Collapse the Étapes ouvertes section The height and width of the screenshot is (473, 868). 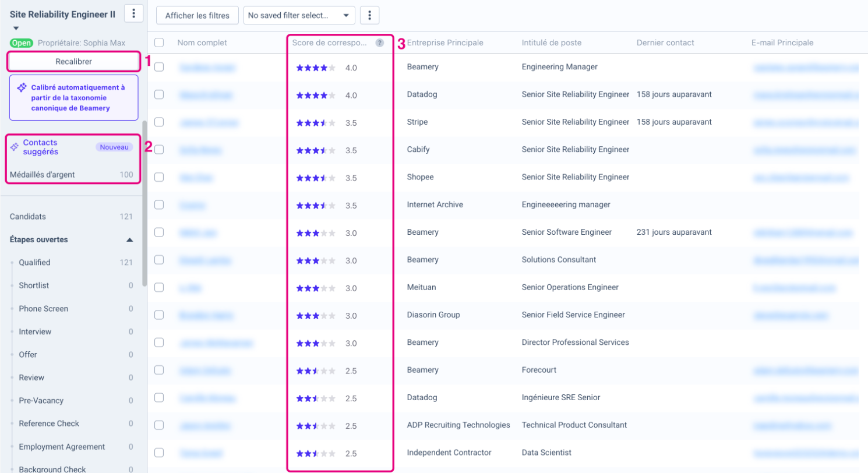coord(130,239)
